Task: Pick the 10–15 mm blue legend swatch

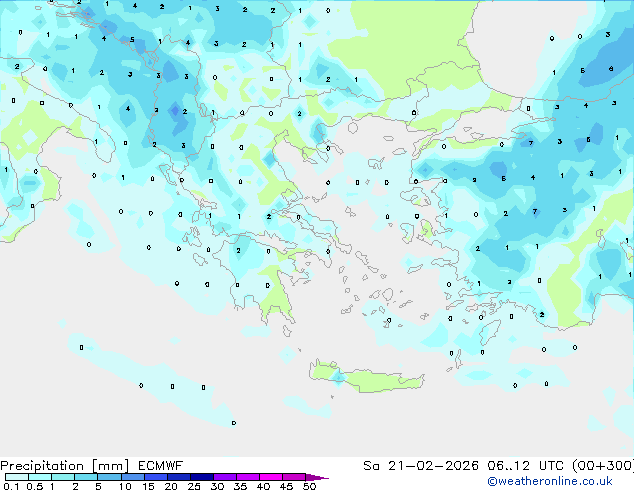Action: 133,477
